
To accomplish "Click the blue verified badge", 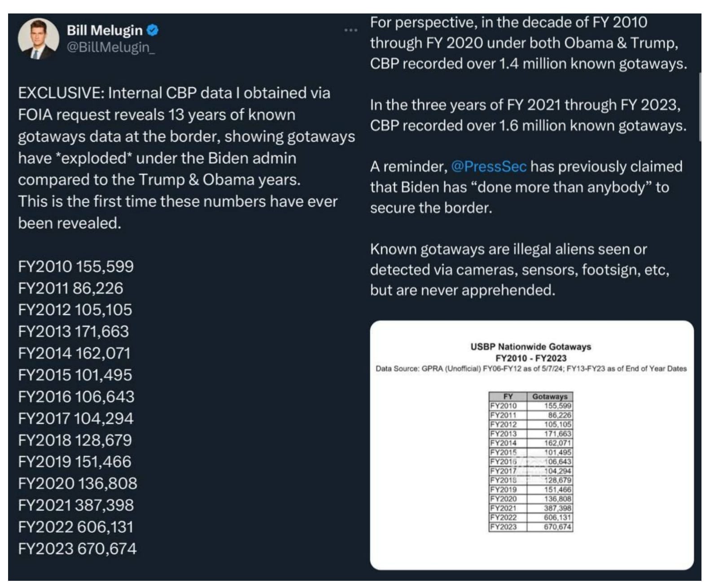I will 153,30.
